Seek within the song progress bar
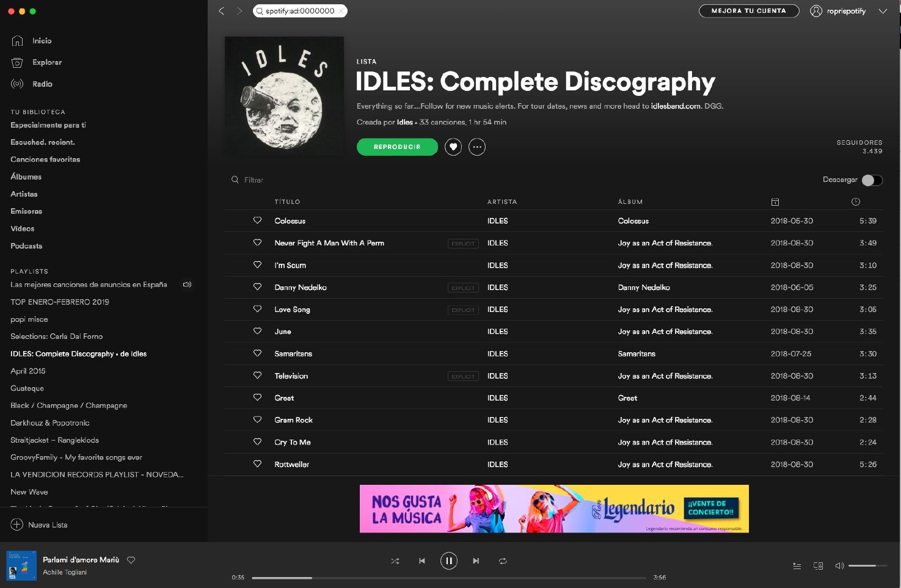The height and width of the screenshot is (588, 901). pos(449,578)
